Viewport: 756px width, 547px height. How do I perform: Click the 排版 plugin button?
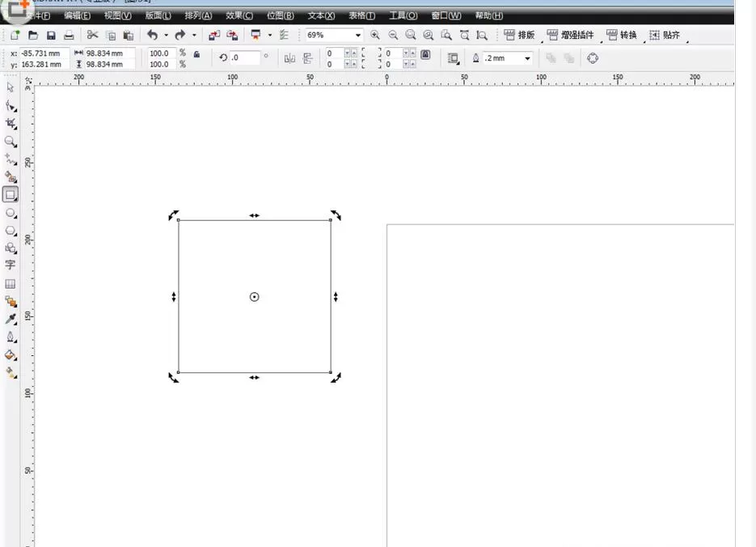(519, 35)
